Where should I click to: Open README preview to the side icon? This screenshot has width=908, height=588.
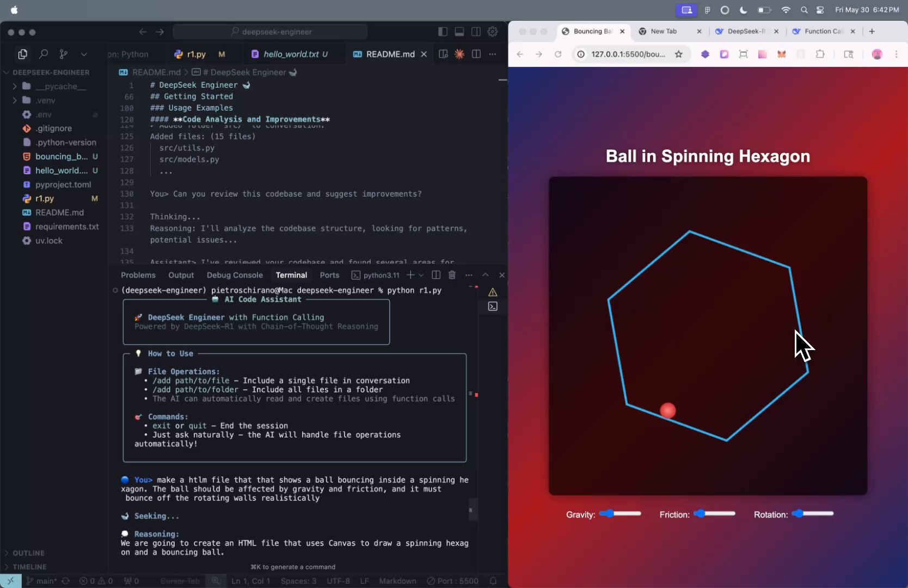tap(443, 54)
